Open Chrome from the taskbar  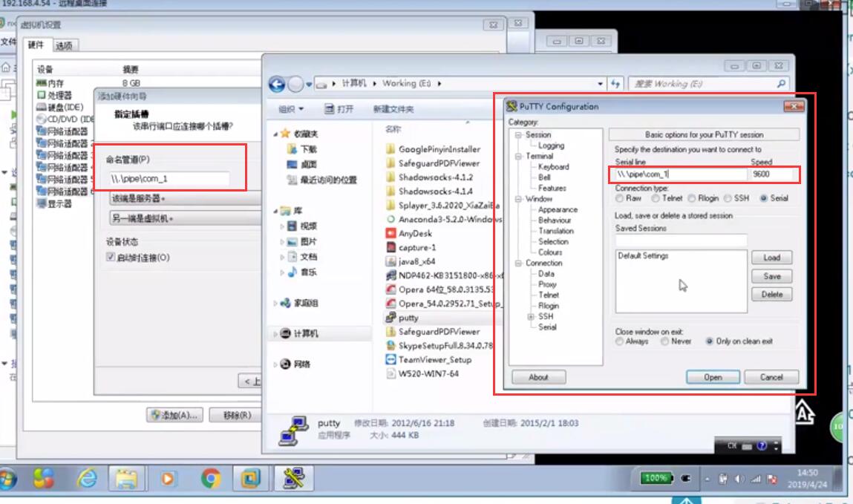pos(211,479)
